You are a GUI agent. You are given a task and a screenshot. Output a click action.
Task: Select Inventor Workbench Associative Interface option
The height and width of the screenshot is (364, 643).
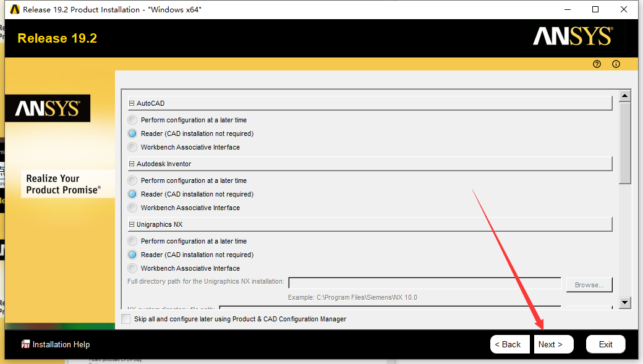click(x=132, y=208)
